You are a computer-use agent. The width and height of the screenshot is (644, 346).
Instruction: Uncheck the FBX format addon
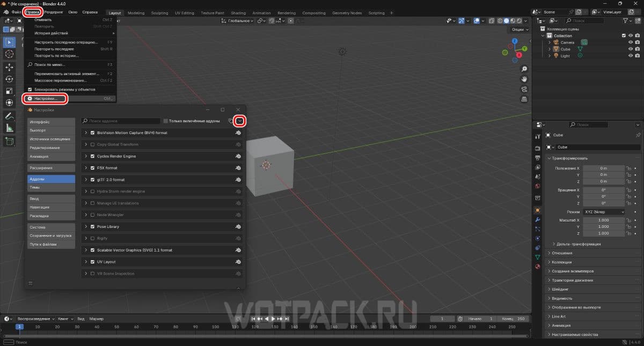tap(92, 168)
